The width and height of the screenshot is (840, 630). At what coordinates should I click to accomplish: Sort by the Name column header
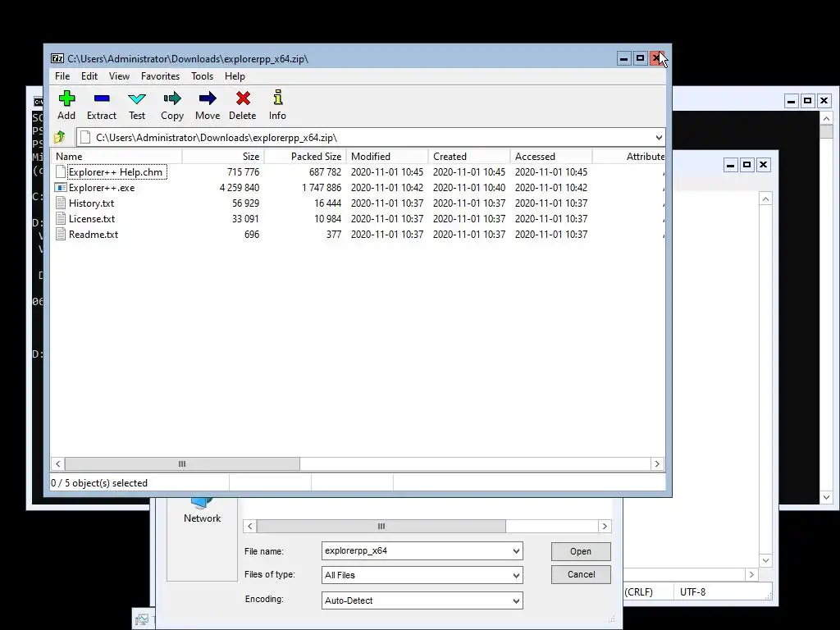click(116, 157)
